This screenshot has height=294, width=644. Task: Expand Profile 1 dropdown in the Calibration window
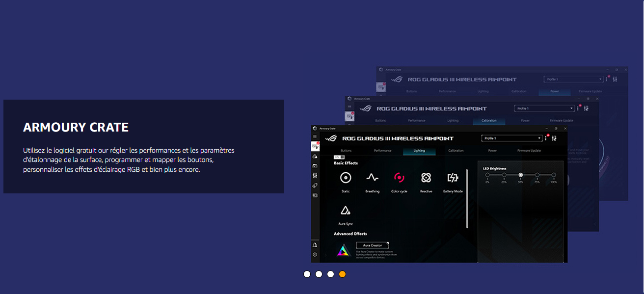[544, 108]
